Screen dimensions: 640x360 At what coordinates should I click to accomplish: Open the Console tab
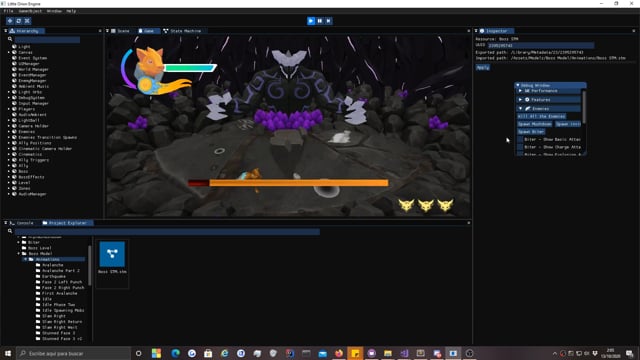point(22,223)
